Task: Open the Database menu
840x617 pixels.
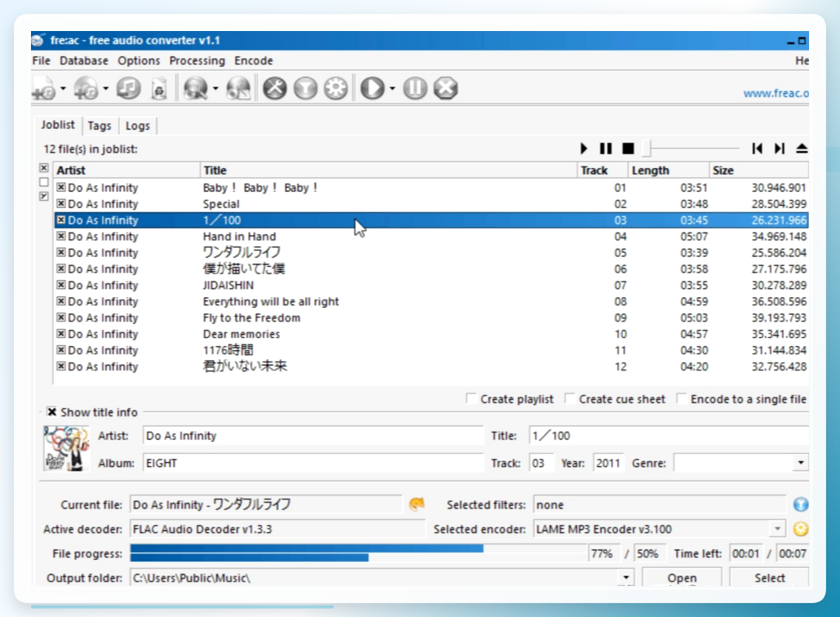Action: [83, 60]
